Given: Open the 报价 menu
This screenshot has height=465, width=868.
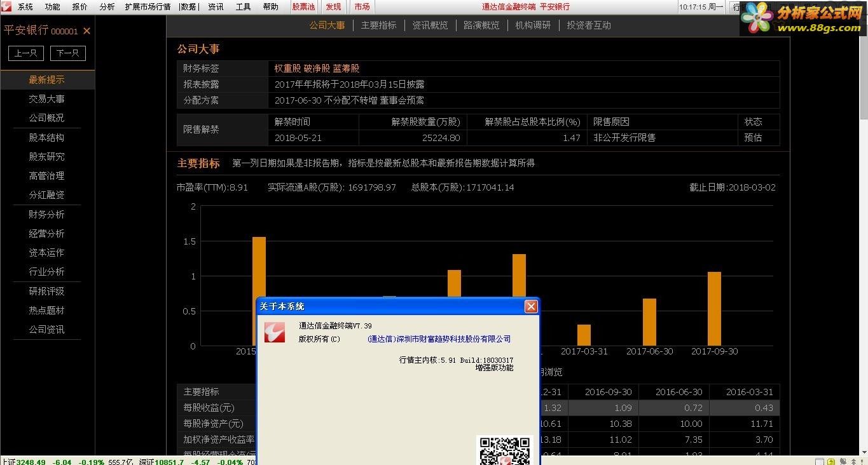Looking at the screenshot, I should [x=80, y=7].
